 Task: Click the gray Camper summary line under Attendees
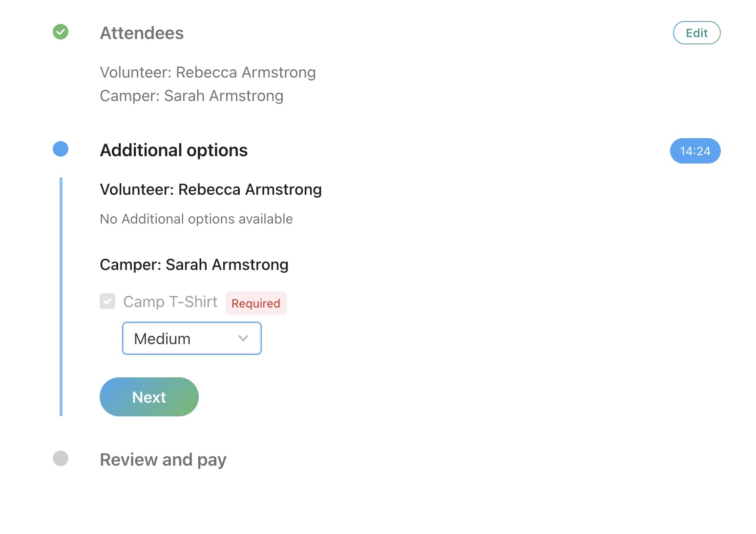(191, 96)
